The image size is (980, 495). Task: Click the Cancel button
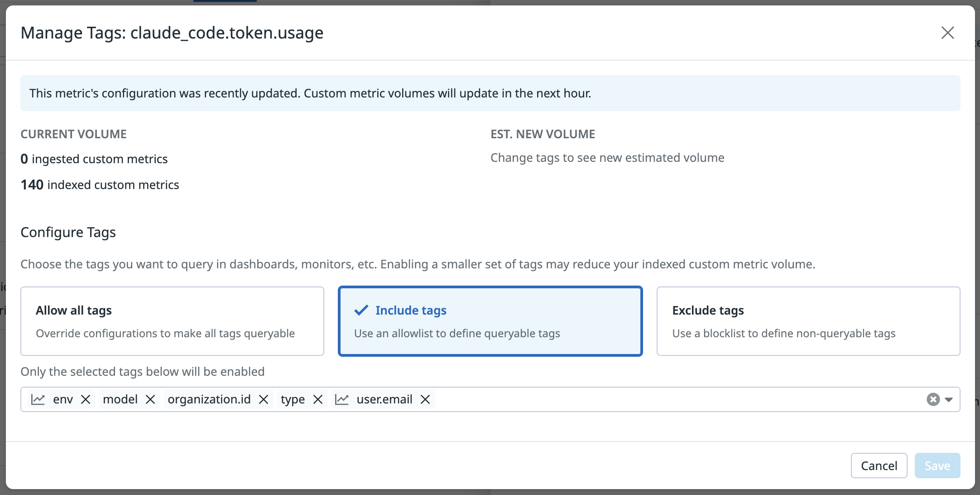coord(879,466)
